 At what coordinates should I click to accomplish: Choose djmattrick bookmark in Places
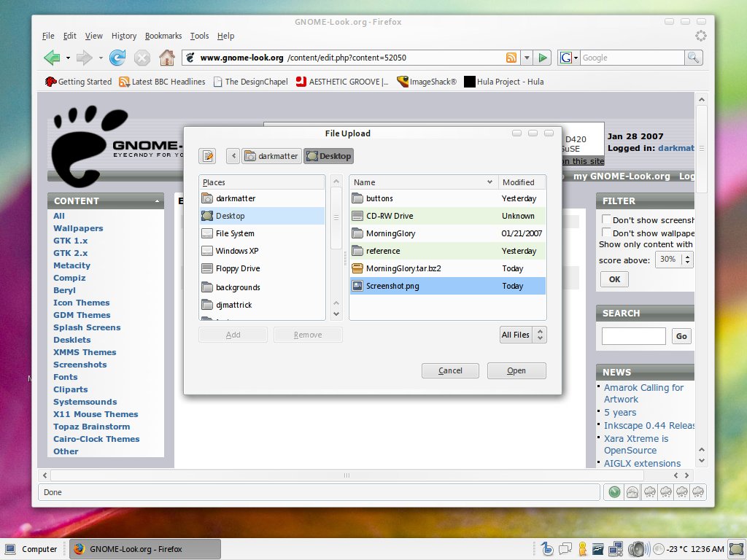[x=262, y=305]
